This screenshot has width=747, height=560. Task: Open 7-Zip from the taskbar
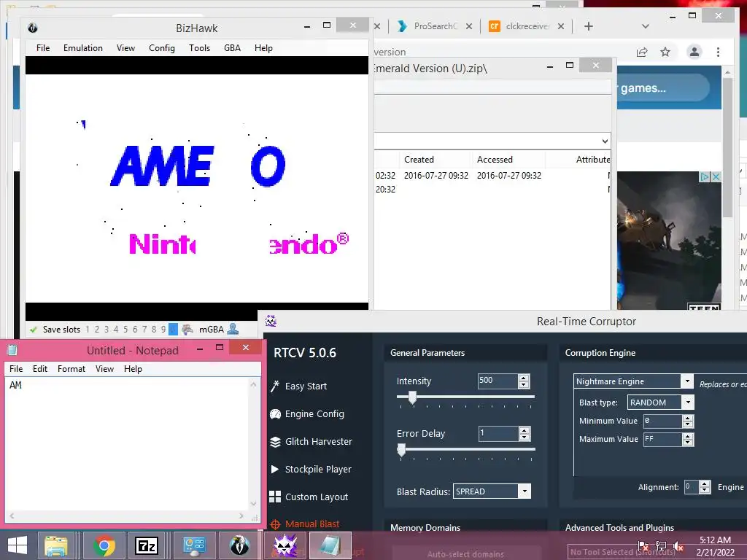(146, 545)
